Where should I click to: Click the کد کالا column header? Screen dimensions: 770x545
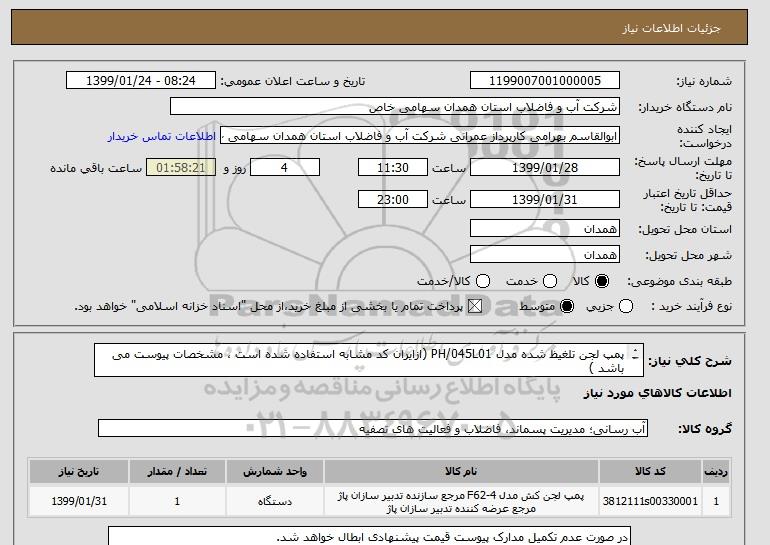[650, 471]
